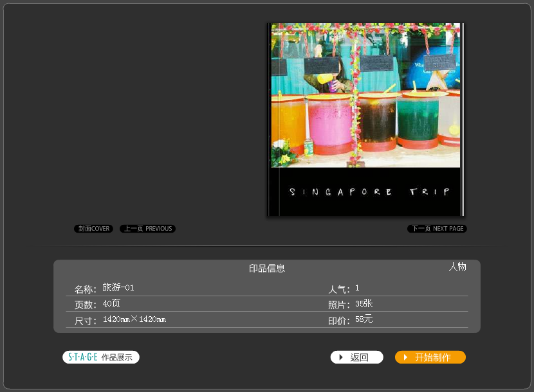Click the SINGAPORE TRIP title text on cover
Viewport: 534px width, 392px height.
(369, 192)
